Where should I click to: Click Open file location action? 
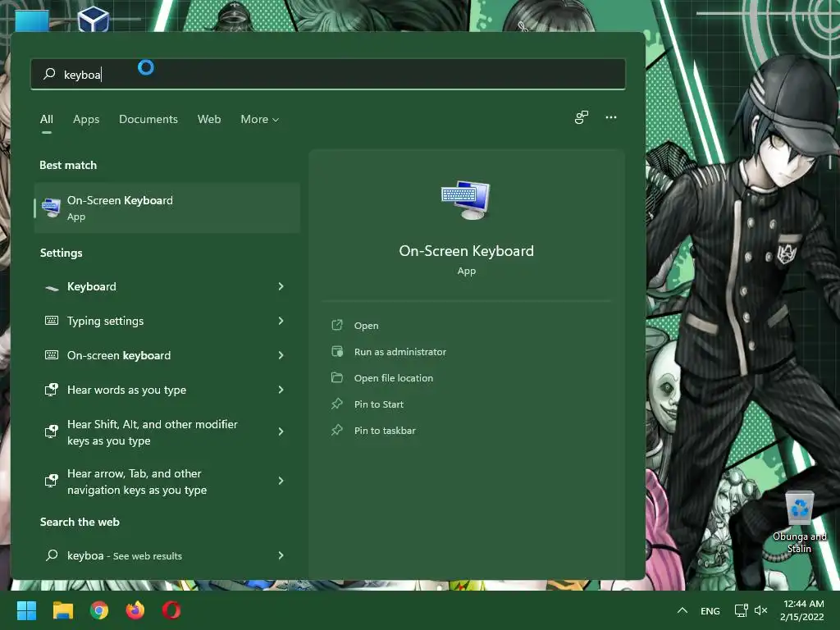coord(393,378)
